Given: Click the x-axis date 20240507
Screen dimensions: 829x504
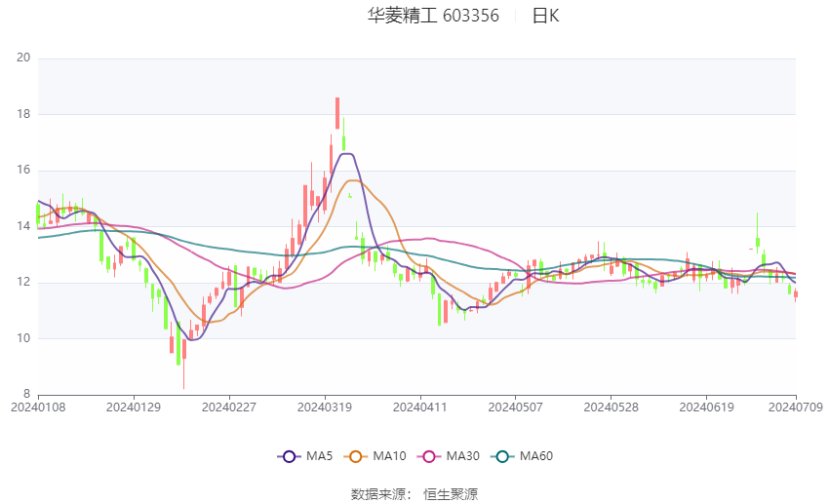Looking at the screenshot, I should (x=516, y=407).
